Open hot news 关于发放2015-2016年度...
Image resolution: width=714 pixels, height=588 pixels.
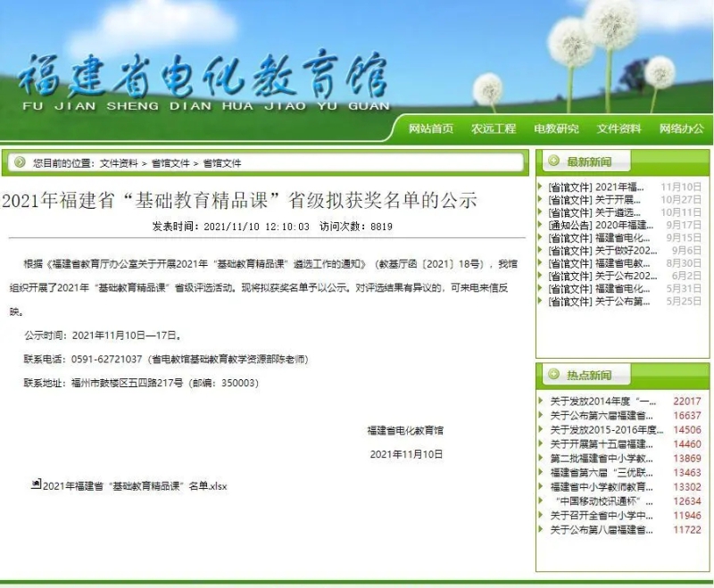tap(607, 430)
